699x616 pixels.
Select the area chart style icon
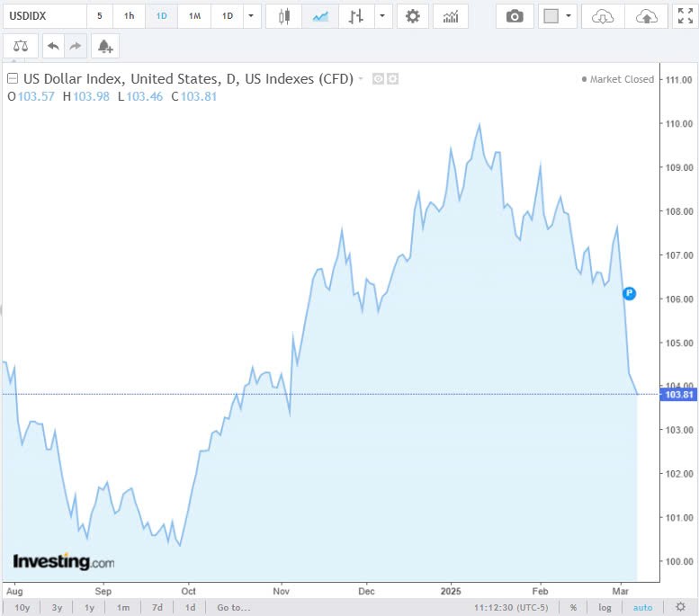tap(320, 16)
